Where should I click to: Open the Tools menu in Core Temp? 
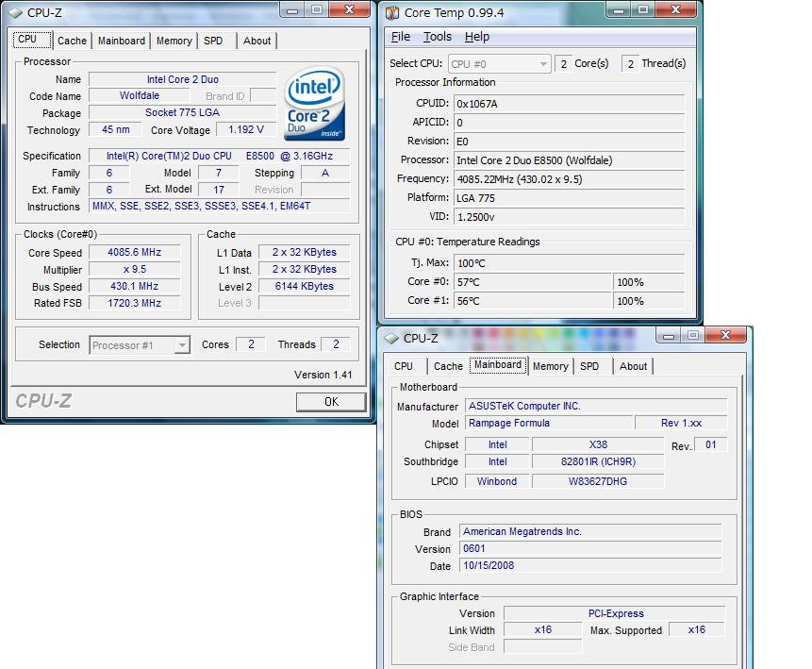tap(438, 37)
